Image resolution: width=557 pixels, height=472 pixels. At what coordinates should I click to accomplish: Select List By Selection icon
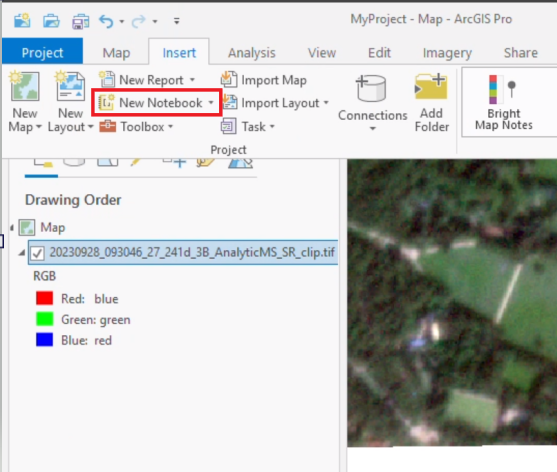pos(108,163)
